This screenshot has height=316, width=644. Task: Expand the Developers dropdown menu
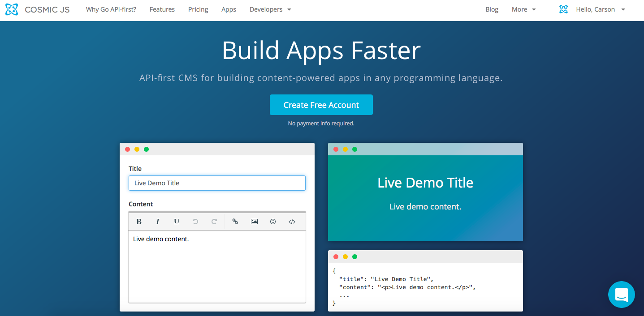(x=270, y=9)
